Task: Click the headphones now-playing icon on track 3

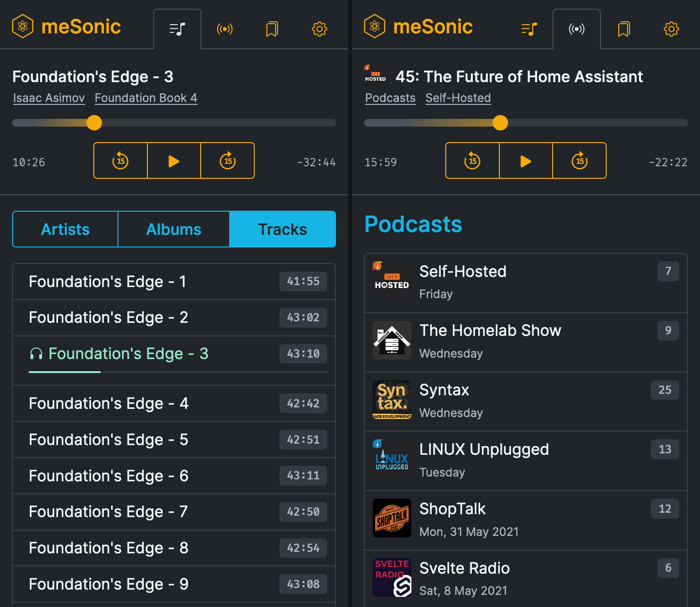Action: (x=36, y=354)
